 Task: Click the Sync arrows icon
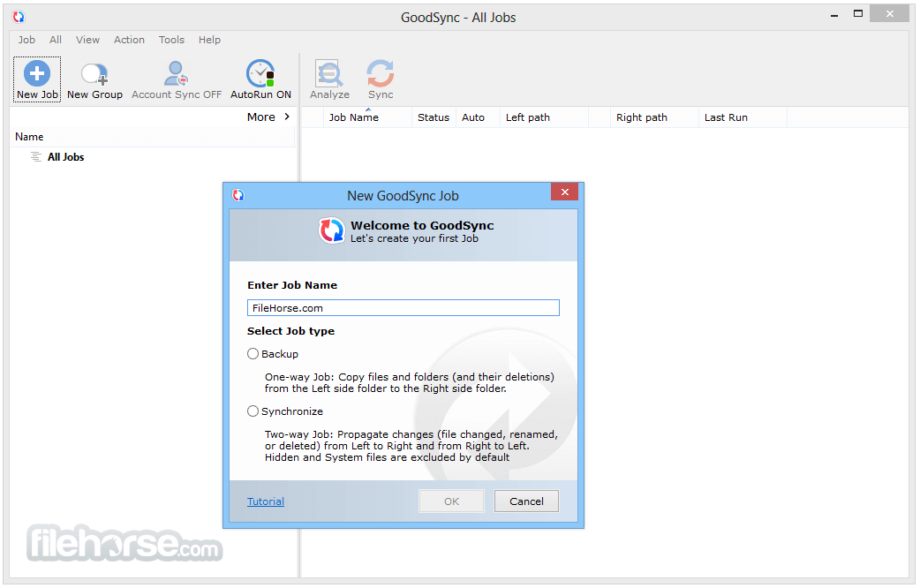pos(381,74)
